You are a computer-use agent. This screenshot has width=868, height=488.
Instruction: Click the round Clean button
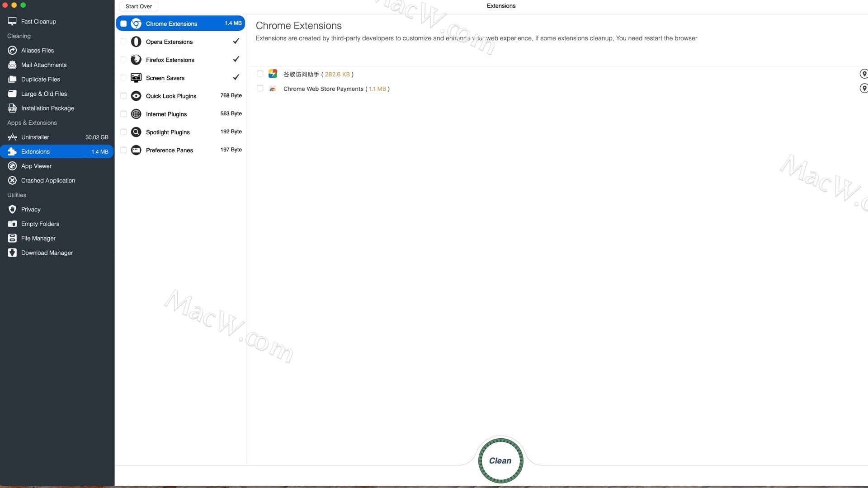pyautogui.click(x=500, y=460)
